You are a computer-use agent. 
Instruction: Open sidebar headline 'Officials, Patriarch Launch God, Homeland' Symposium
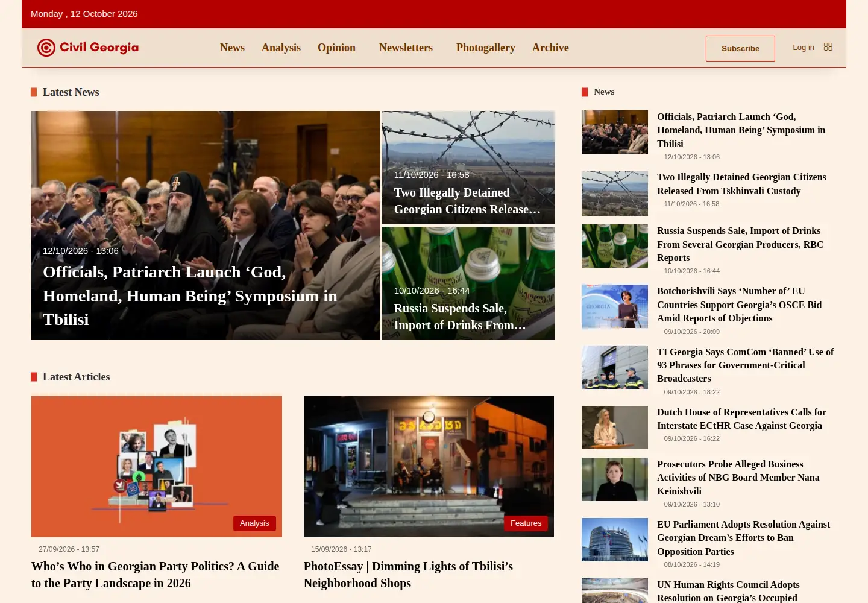tap(741, 130)
